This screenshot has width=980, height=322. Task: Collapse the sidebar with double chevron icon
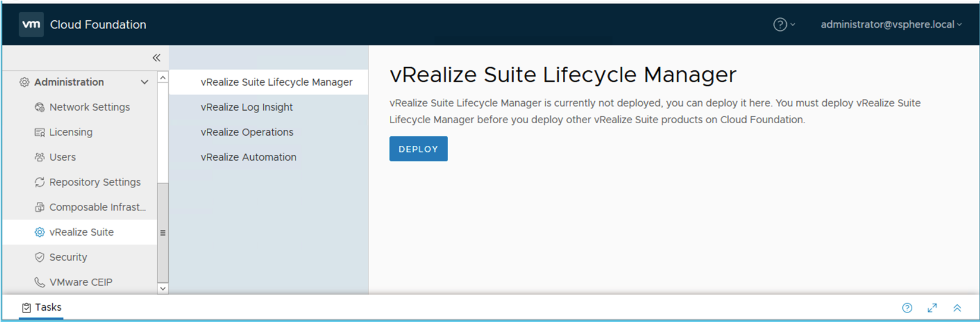pos(156,58)
